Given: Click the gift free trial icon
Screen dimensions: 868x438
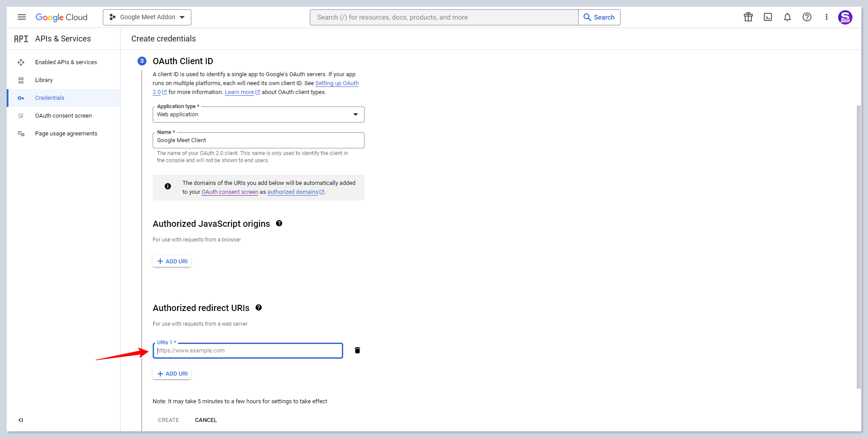Looking at the screenshot, I should [x=748, y=17].
